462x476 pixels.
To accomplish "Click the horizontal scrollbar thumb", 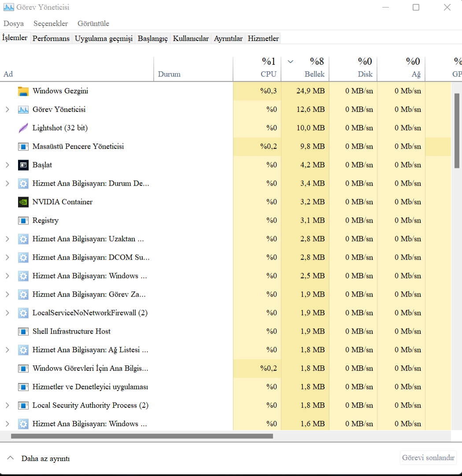I will 142,436.
